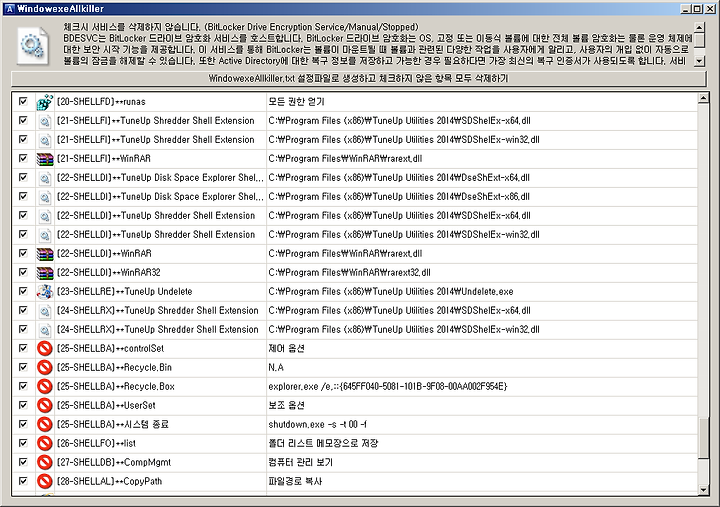Viewport: 720px width, 507px height.
Task: Click the red prohibited icon beside 26-SHELLFO list
Action: 45,444
